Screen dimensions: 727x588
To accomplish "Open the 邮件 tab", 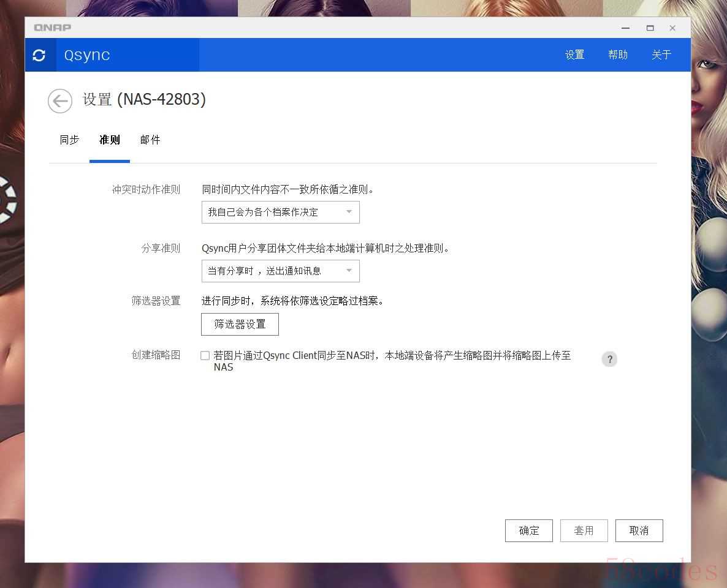I will pos(150,140).
